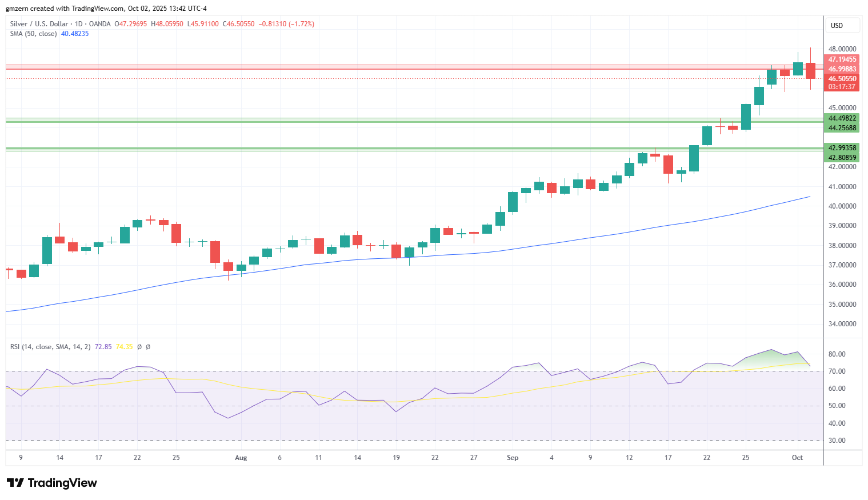Screen dimensions: 868x500
Task: Click date 19 on the time axis
Action: pyautogui.click(x=396, y=458)
